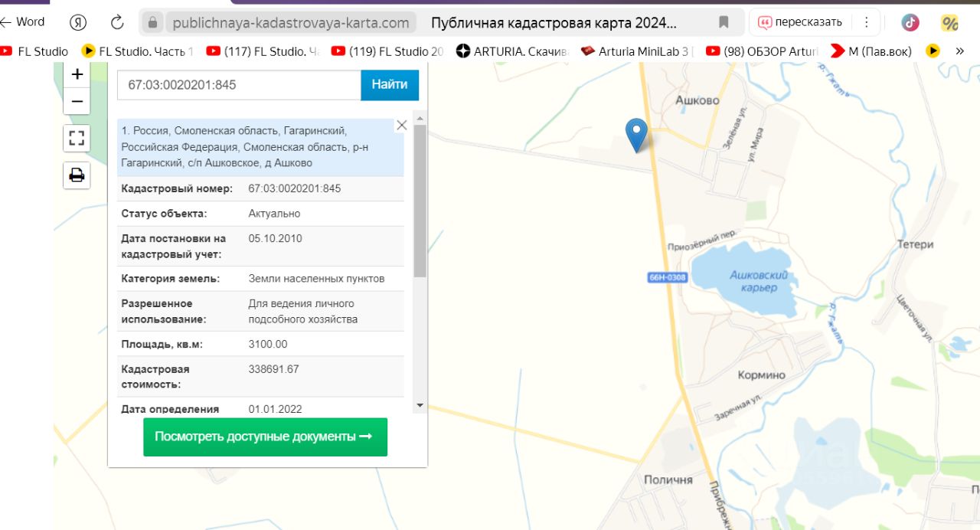Click the 'Поличня' village label on map
Viewport: 980px width, 530px height.
[668, 479]
